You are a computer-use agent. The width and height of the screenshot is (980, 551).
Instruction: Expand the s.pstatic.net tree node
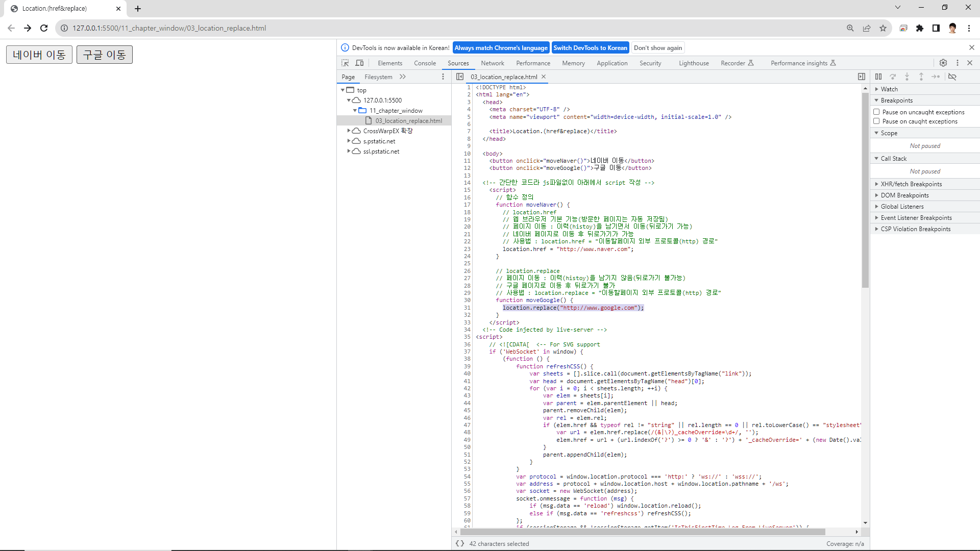349,141
